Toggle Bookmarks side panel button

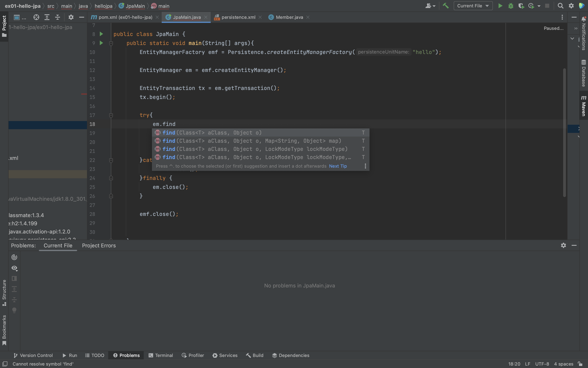coord(4,330)
